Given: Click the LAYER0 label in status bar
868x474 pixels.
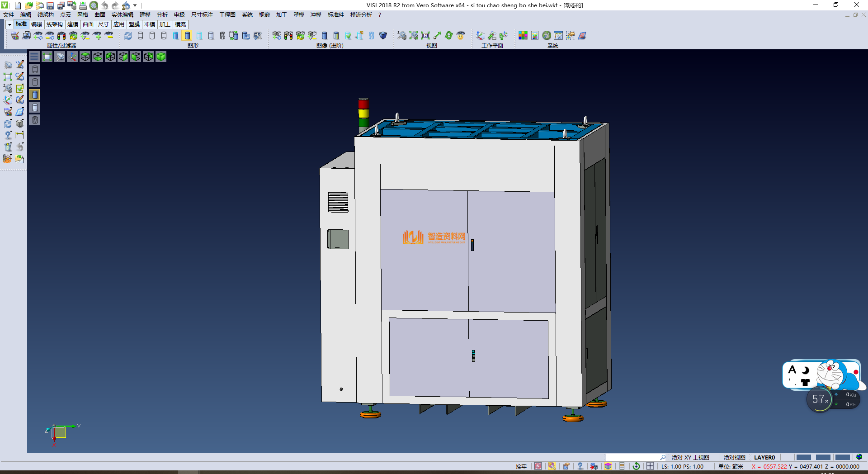Looking at the screenshot, I should (x=764, y=457).
